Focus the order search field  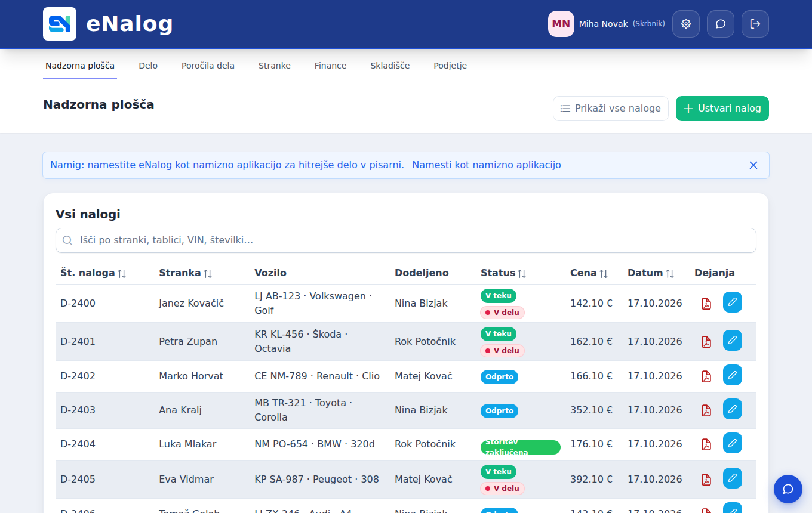(406, 240)
